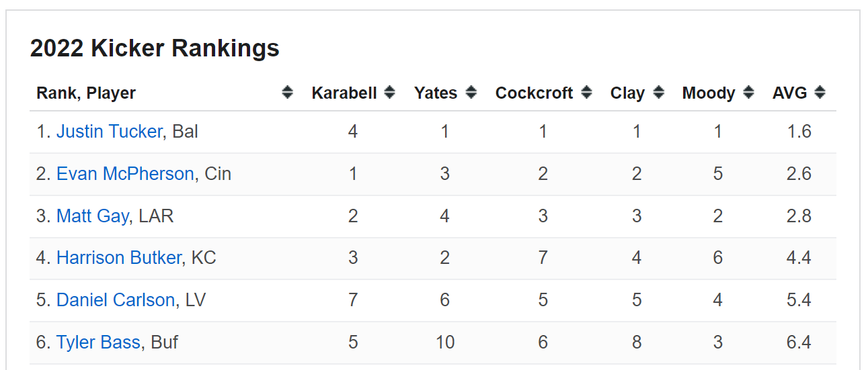Select the Yates column header text

pyautogui.click(x=436, y=93)
